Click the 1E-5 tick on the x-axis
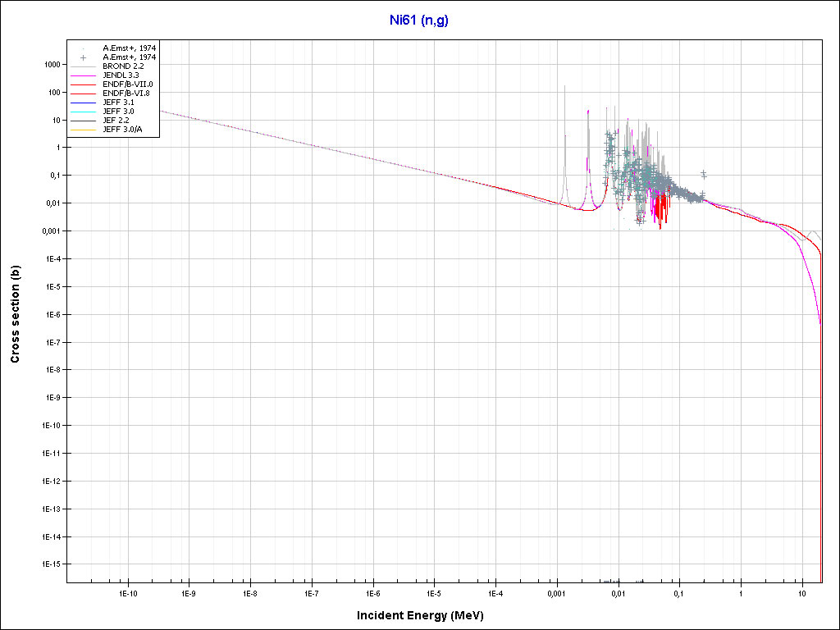The height and width of the screenshot is (630, 840). [x=433, y=592]
